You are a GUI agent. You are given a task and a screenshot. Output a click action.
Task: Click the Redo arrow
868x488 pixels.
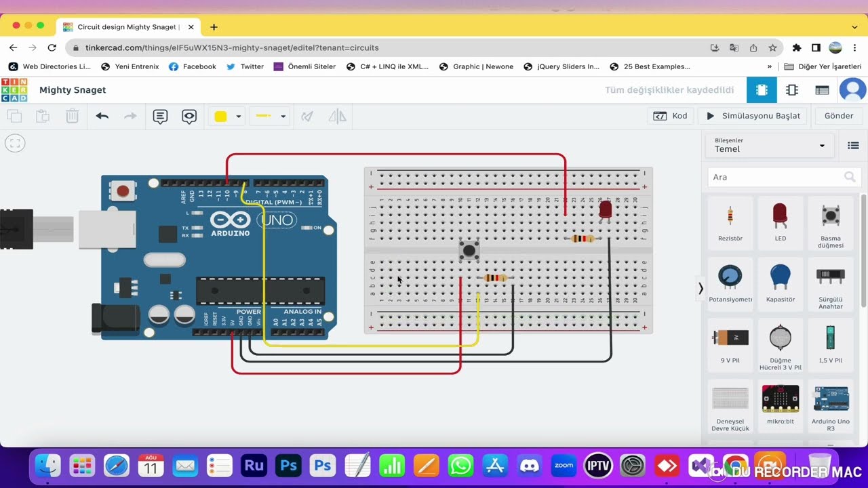tap(130, 116)
